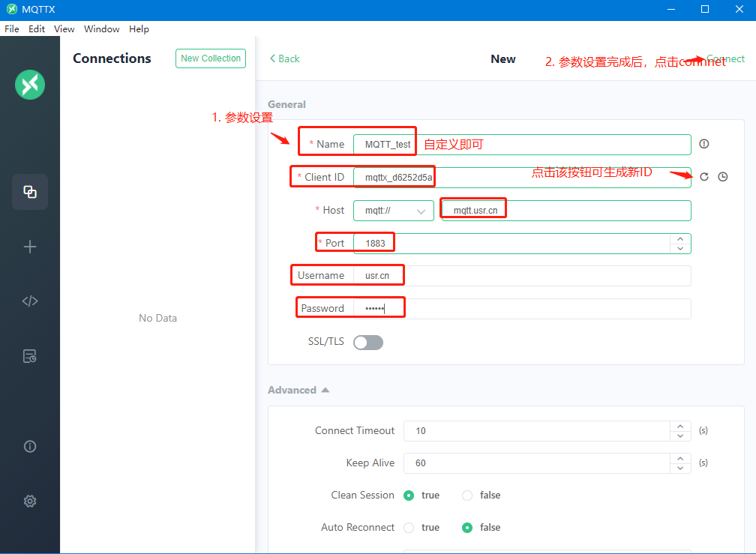Screen dimensions: 756x554
Task: Open the Window menu
Action: pos(101,29)
